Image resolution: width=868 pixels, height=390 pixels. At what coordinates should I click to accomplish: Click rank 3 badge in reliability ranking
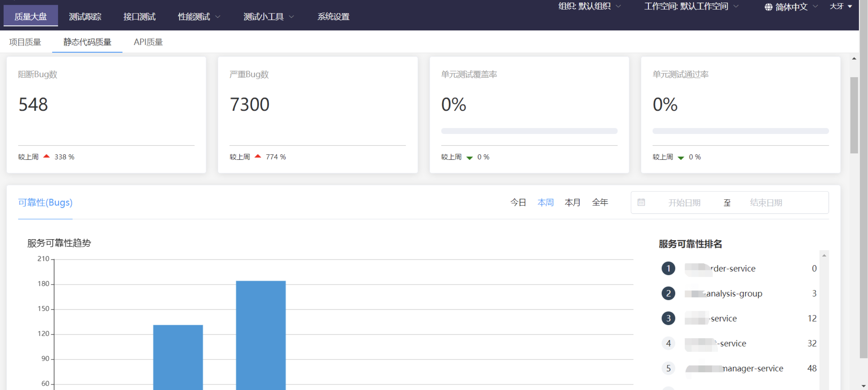(668, 318)
